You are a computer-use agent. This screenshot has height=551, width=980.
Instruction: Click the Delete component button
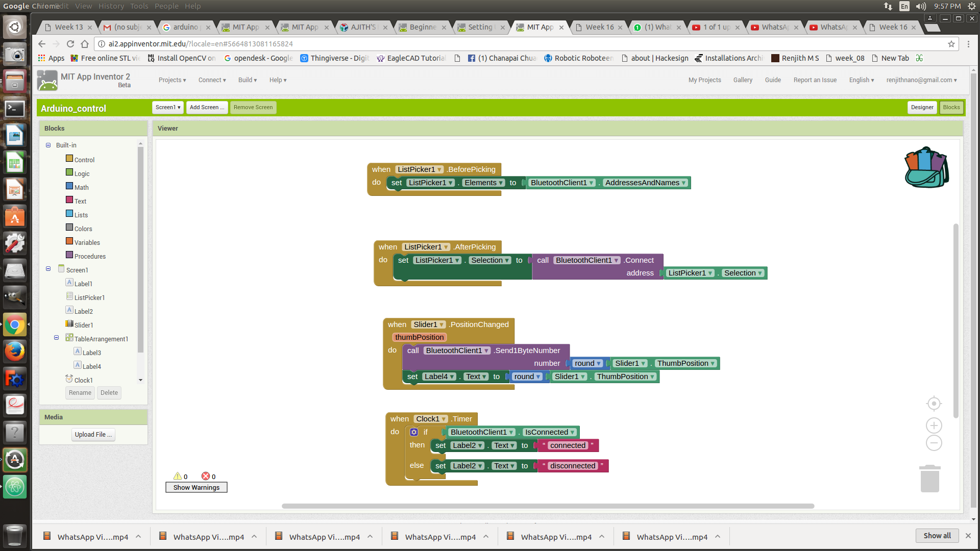pyautogui.click(x=109, y=392)
